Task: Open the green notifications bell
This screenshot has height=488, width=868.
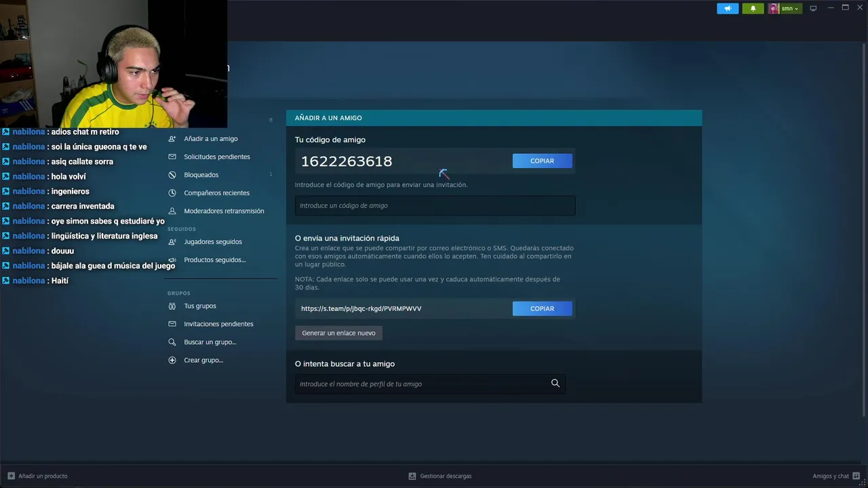Action: [753, 9]
